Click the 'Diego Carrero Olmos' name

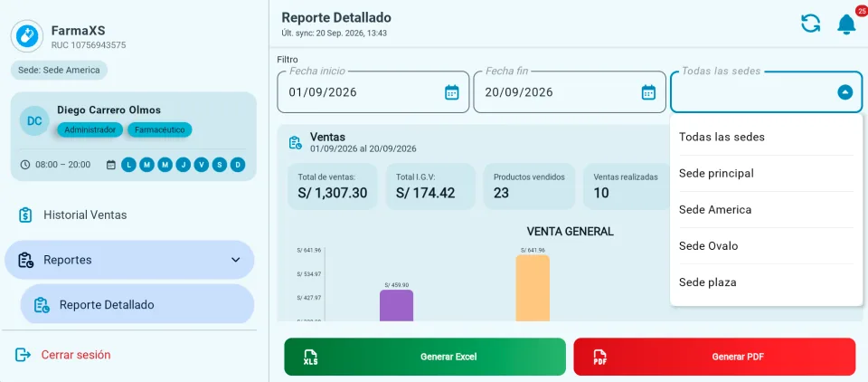[x=109, y=110]
